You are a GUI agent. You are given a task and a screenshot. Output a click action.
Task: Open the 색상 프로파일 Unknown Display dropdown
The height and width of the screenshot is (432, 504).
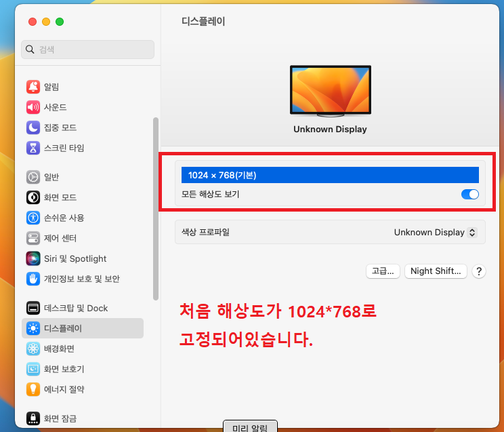[436, 233]
